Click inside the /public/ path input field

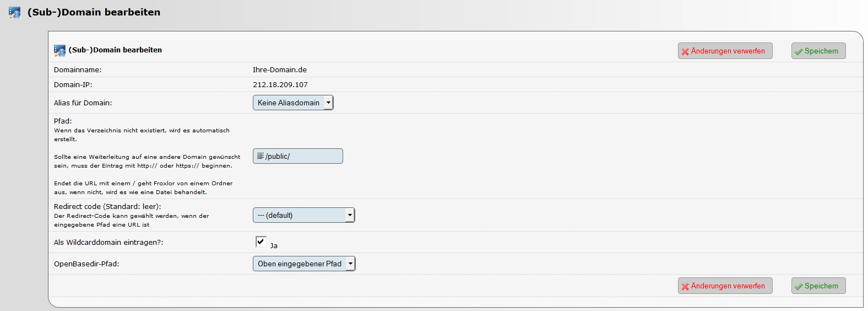(298, 156)
